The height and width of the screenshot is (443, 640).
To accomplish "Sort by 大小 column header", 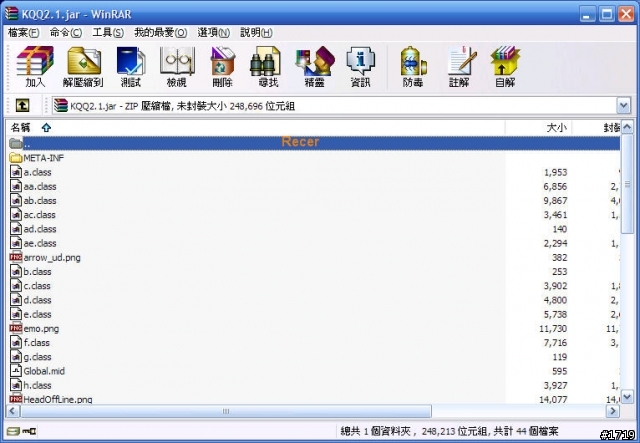I will pyautogui.click(x=538, y=128).
